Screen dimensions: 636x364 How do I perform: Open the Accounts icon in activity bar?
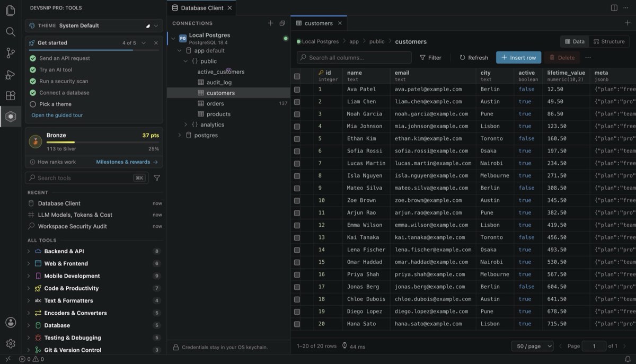pyautogui.click(x=10, y=323)
